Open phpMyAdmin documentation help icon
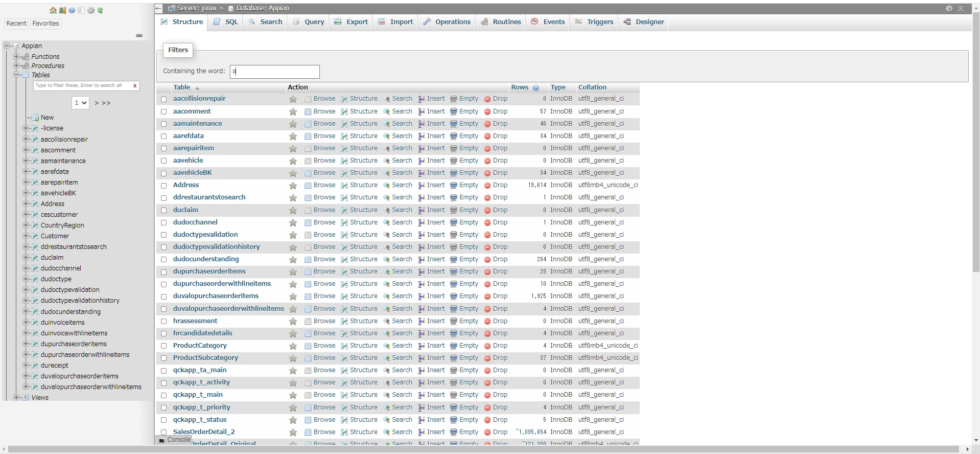 tap(72, 10)
